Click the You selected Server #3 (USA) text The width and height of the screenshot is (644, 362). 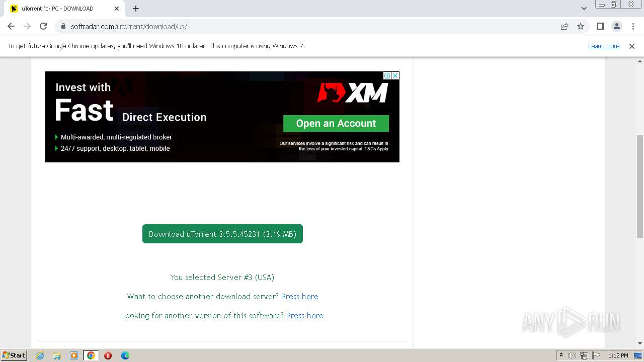point(222,278)
